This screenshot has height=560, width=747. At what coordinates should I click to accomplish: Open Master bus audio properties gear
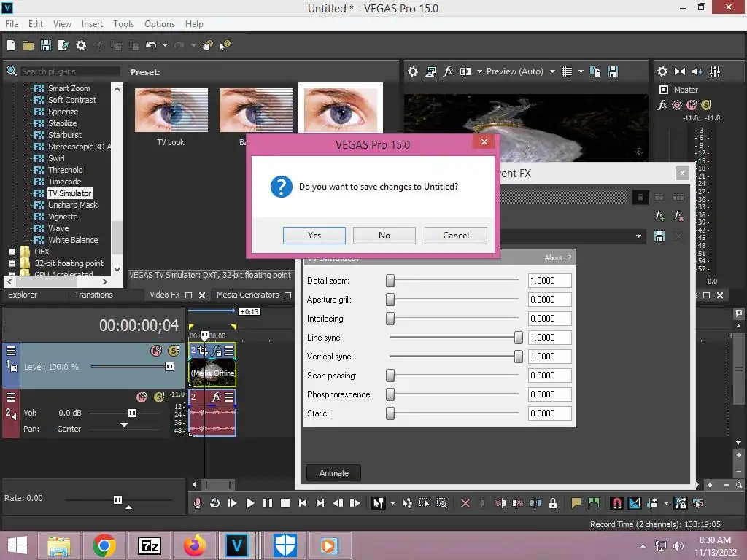[x=662, y=71]
